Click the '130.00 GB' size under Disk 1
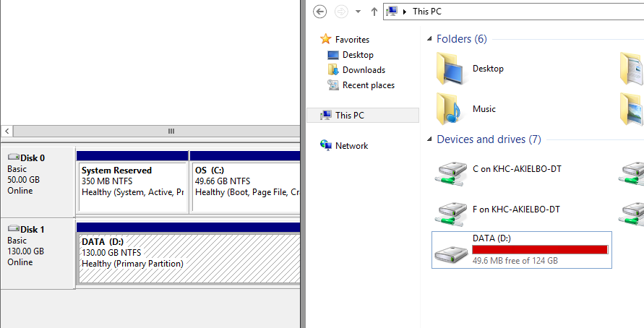 click(25, 251)
